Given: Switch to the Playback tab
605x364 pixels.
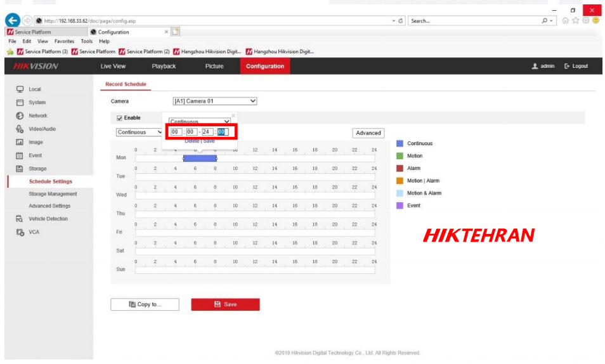Looking at the screenshot, I should (x=164, y=67).
